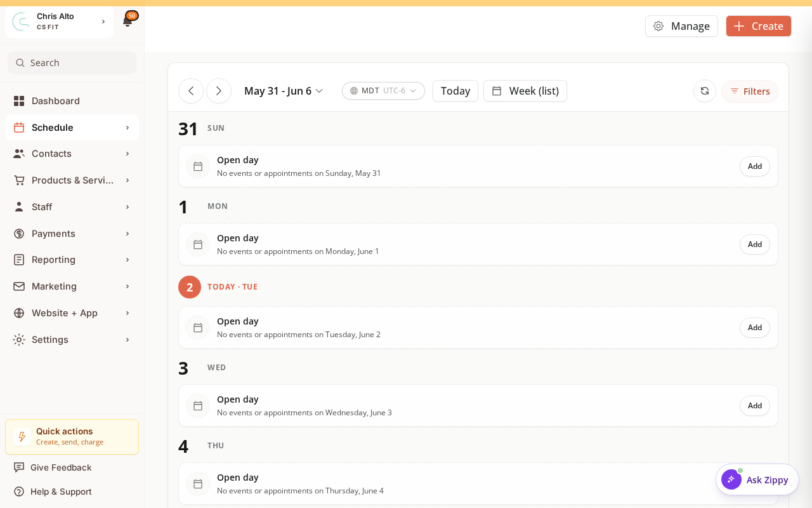This screenshot has height=508, width=812.
Task: Click the CS Fit logo icon
Action: tap(21, 22)
